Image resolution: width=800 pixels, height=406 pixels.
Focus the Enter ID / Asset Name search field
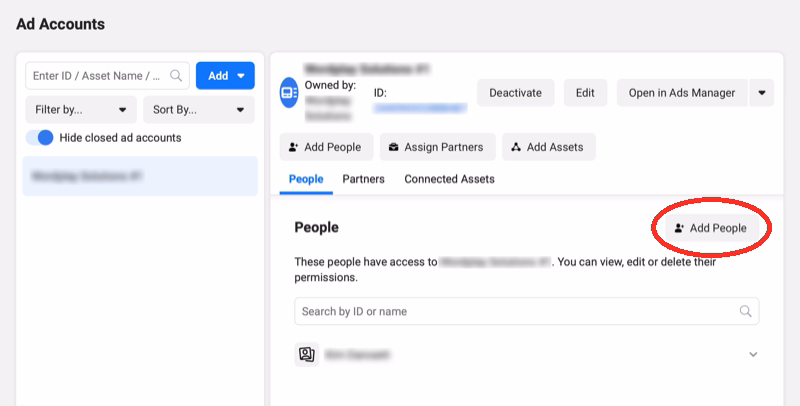tap(107, 76)
